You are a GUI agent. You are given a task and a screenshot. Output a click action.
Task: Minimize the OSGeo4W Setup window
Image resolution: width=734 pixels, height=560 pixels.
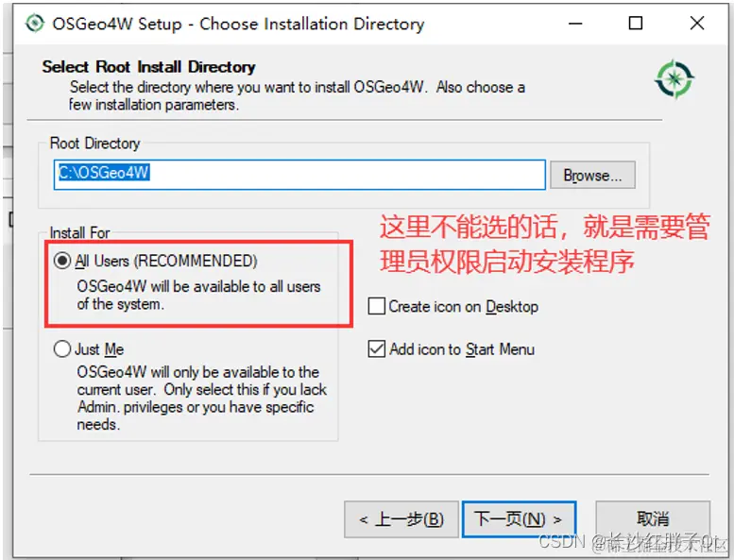pos(575,24)
